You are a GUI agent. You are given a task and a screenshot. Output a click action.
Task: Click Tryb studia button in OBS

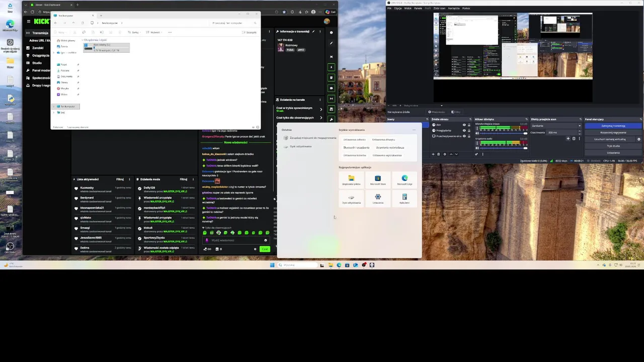[614, 146]
